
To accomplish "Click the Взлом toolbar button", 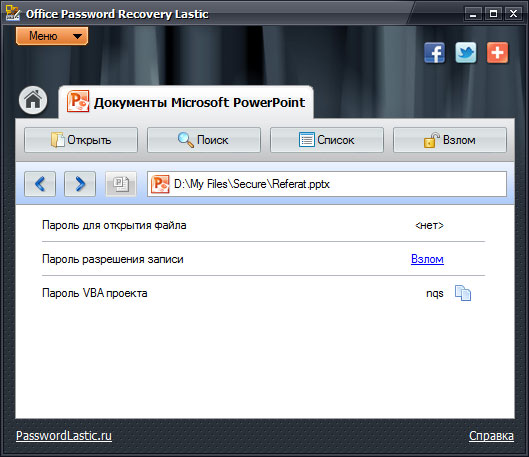I will coord(450,140).
